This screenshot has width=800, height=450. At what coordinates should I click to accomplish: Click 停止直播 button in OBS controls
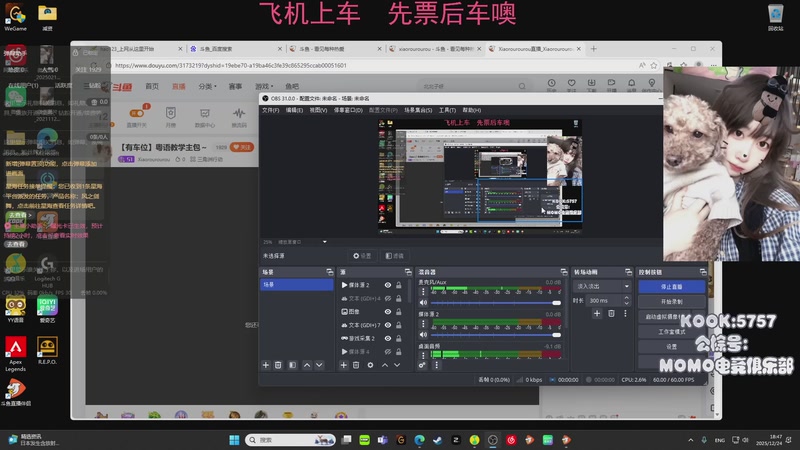click(671, 287)
